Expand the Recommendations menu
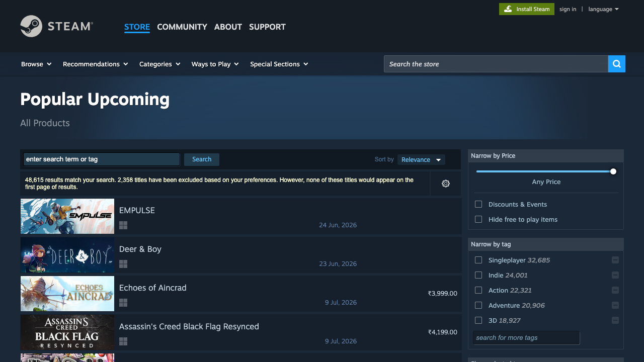644x362 pixels. point(95,64)
